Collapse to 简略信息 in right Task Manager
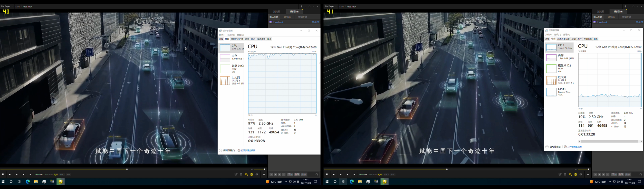 (x=553, y=147)
